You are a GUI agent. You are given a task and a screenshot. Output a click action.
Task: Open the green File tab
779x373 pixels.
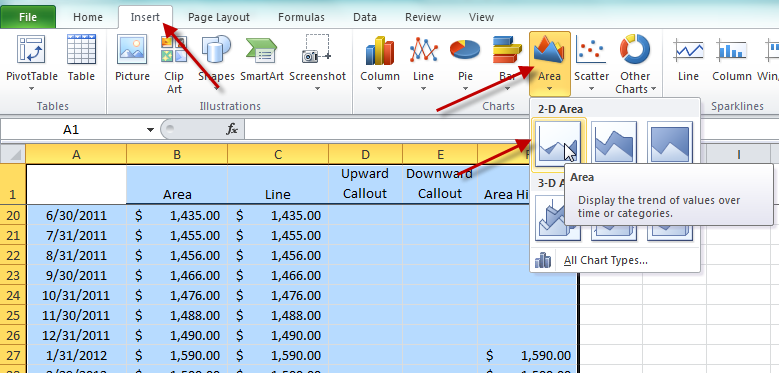click(x=28, y=17)
